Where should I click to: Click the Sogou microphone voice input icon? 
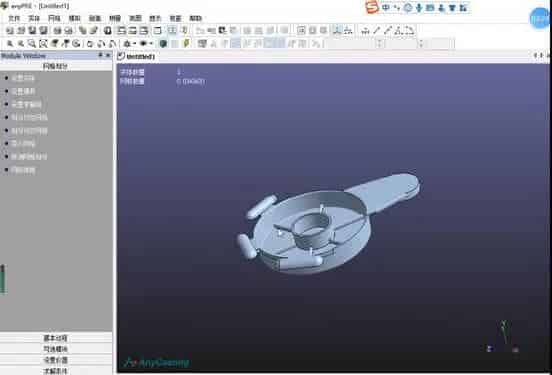[x=419, y=7]
